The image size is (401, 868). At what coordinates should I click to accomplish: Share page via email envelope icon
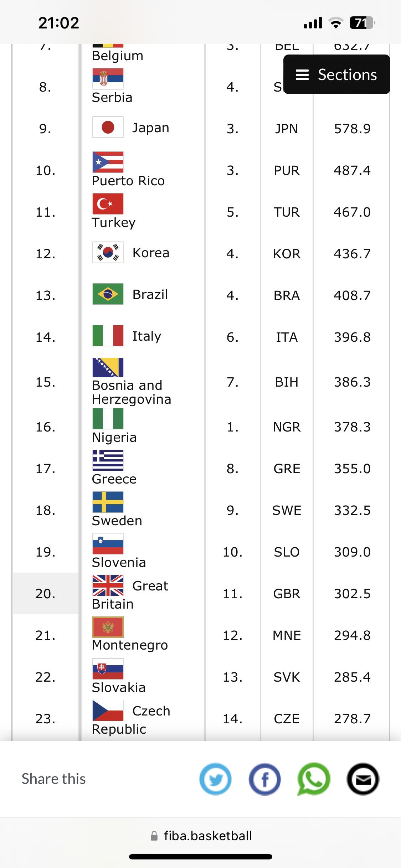(x=363, y=779)
